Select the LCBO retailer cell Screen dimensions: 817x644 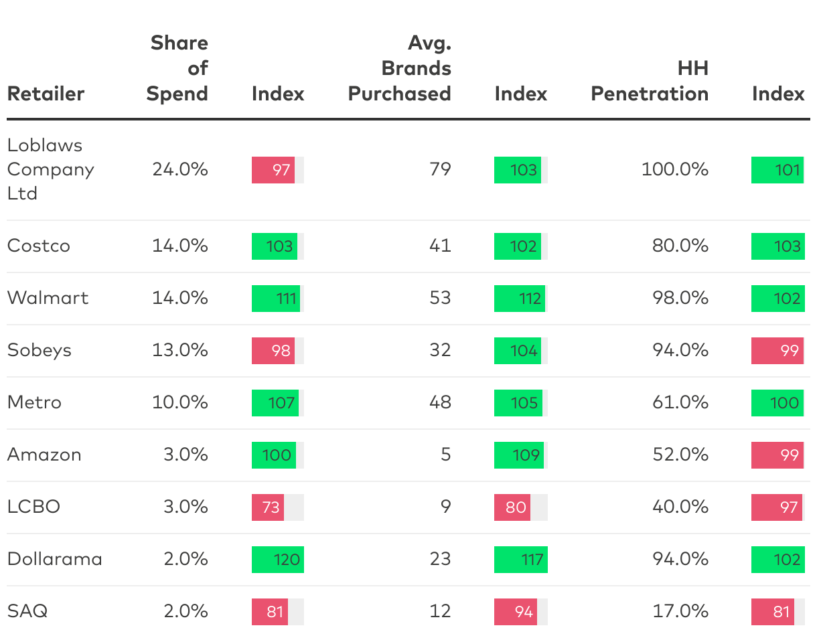tap(33, 507)
